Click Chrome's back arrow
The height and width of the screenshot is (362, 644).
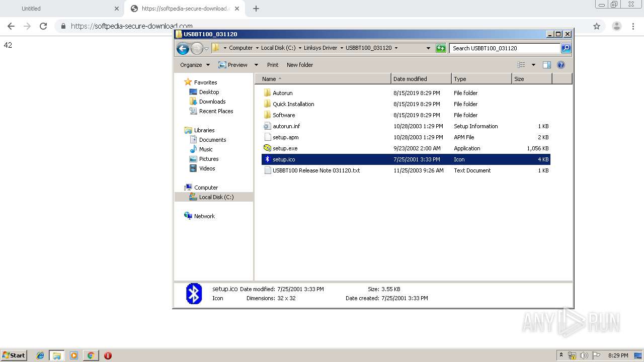tap(11, 26)
